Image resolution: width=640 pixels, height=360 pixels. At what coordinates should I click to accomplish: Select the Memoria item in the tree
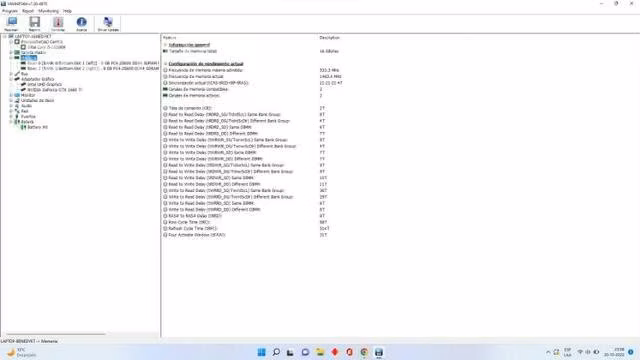pos(29,58)
